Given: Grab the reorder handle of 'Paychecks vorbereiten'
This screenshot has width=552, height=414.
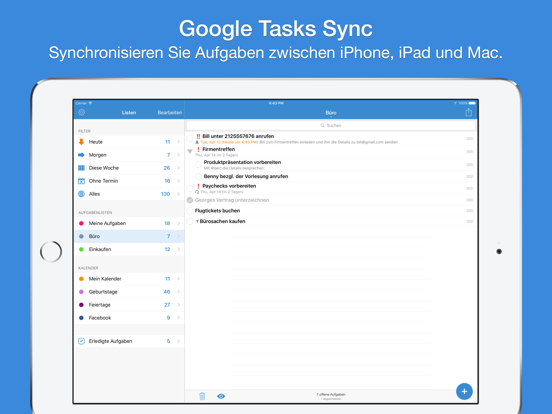Looking at the screenshot, I should [x=469, y=188].
